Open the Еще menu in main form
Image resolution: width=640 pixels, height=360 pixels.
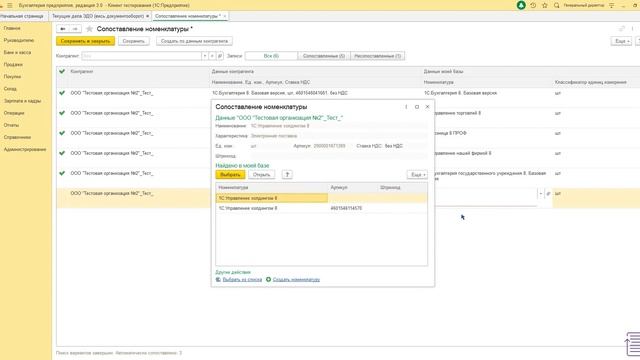(621, 41)
